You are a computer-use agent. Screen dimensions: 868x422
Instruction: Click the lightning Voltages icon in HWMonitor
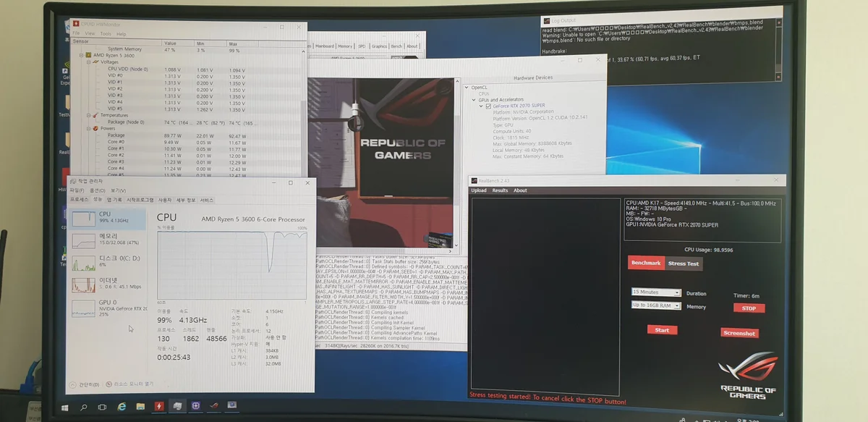click(95, 62)
